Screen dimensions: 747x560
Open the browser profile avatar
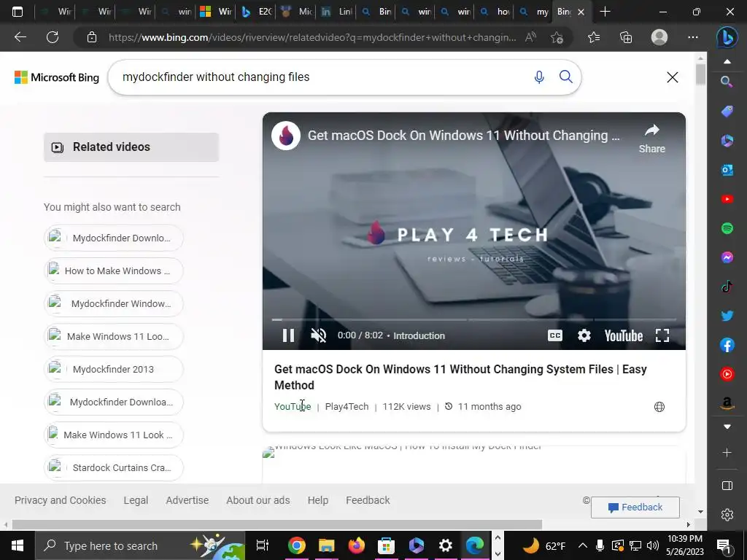[659, 37]
